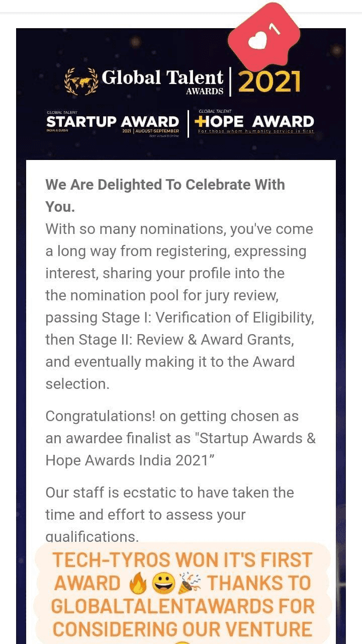Tap the fire emoji in the caption
The height and width of the screenshot is (644, 362).
(138, 584)
